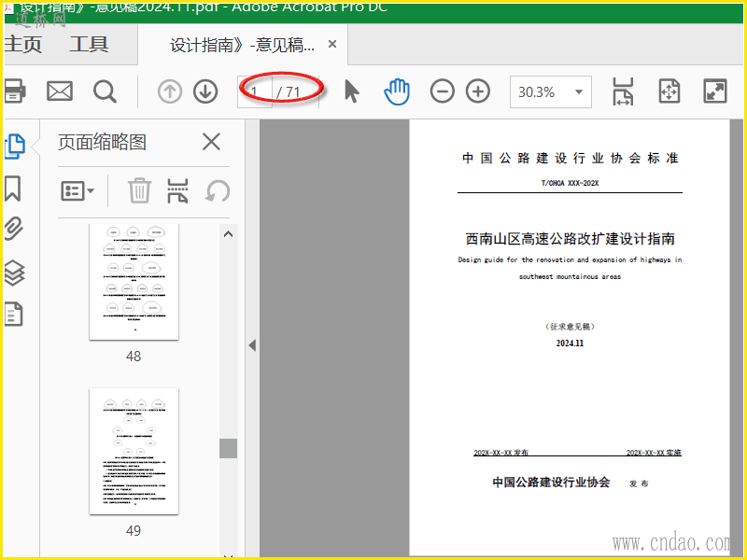This screenshot has width=747, height=560.
Task: Open the layers sidebar panel
Action: click(x=14, y=273)
